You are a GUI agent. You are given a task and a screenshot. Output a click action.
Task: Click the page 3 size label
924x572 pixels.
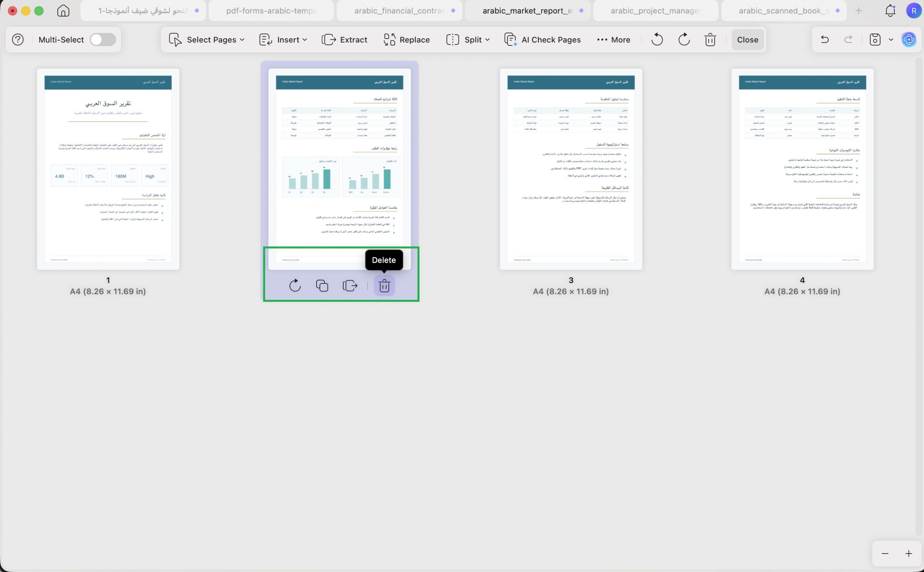click(x=571, y=291)
